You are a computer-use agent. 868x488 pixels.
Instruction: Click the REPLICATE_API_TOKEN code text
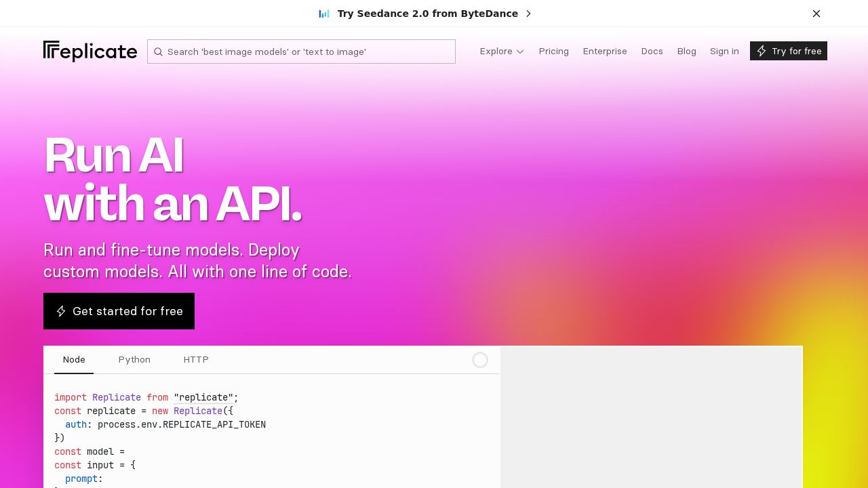214,425
